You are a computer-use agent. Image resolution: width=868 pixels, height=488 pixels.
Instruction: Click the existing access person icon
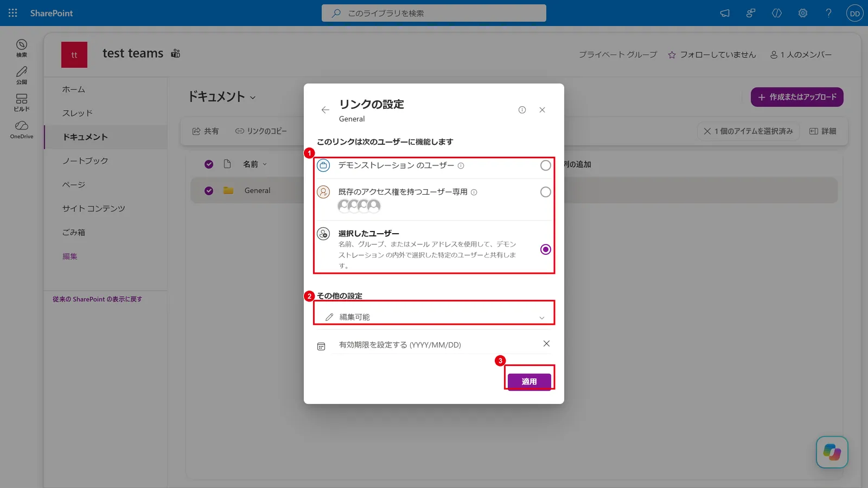pyautogui.click(x=323, y=192)
